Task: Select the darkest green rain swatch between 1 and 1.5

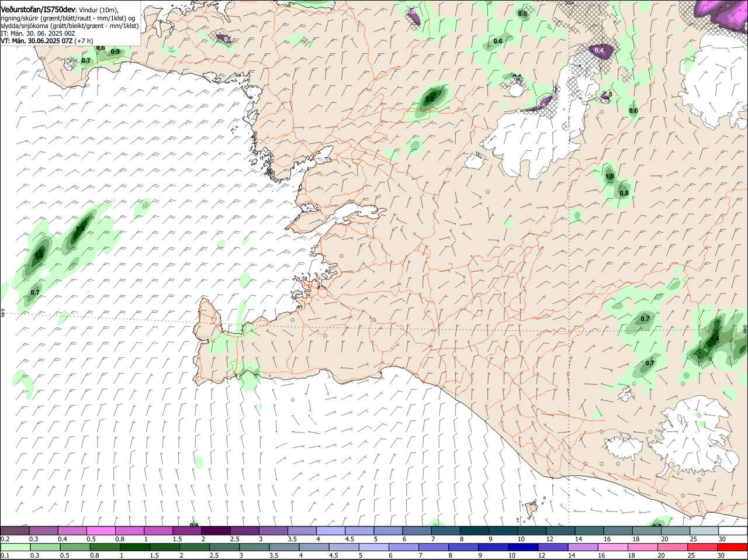Action: (x=134, y=547)
